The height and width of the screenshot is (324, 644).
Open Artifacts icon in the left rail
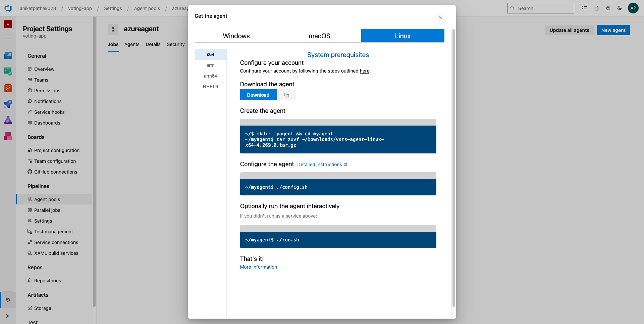click(x=8, y=136)
